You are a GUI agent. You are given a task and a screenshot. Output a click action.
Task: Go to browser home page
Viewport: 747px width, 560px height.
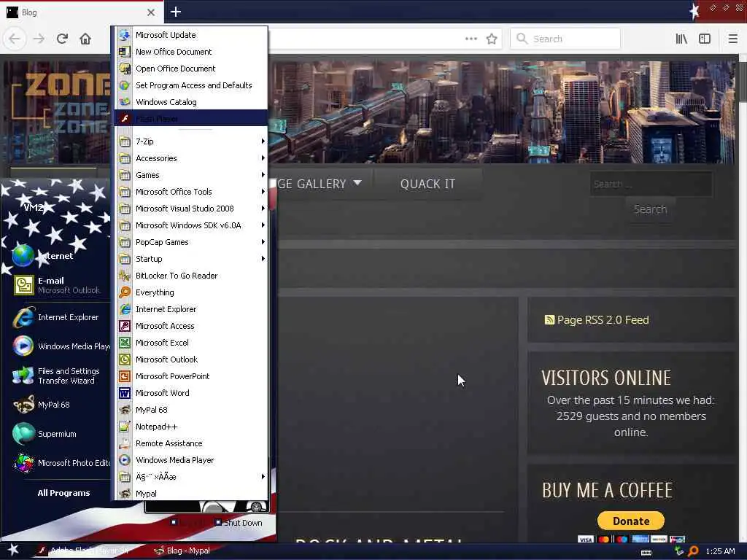click(85, 39)
